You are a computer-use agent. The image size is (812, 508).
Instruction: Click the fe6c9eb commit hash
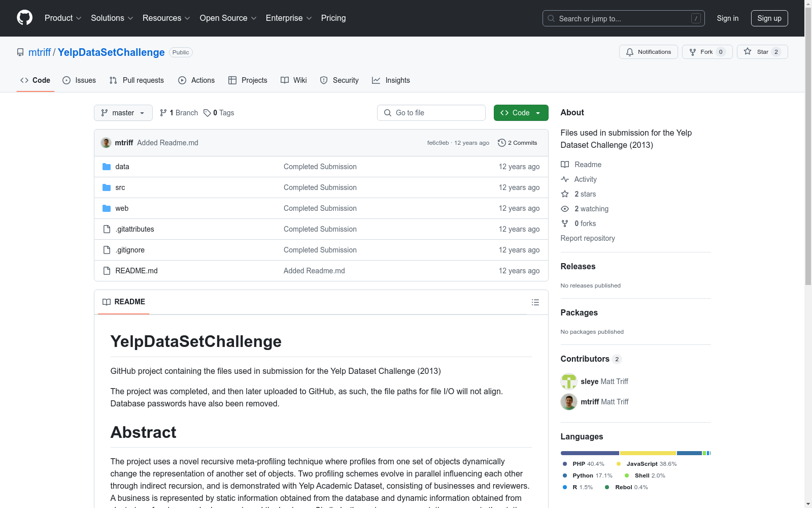tap(438, 143)
